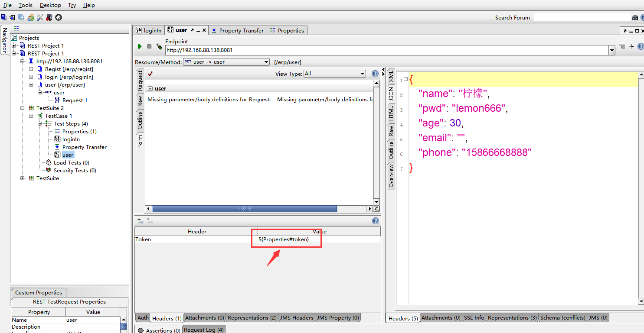Image resolution: width=644 pixels, height=333 pixels.
Task: Open the Request Log (4) tab
Action: pos(203,330)
